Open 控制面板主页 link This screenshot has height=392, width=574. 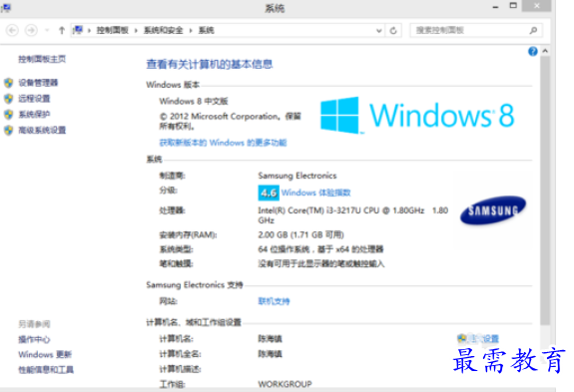pos(42,59)
